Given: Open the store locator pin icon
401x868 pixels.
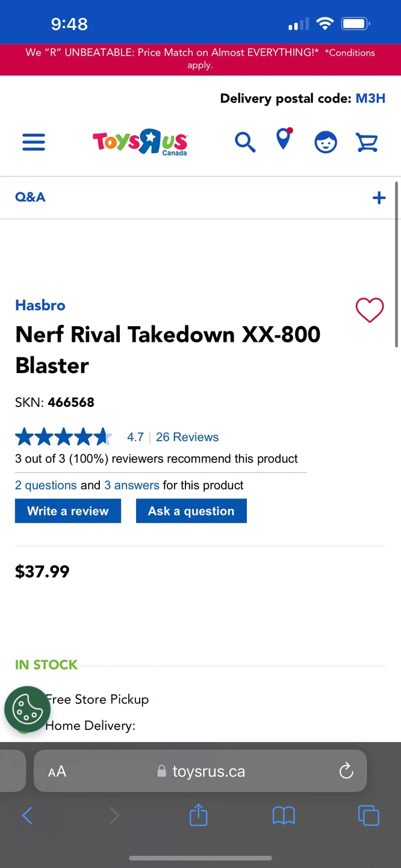Looking at the screenshot, I should [284, 139].
